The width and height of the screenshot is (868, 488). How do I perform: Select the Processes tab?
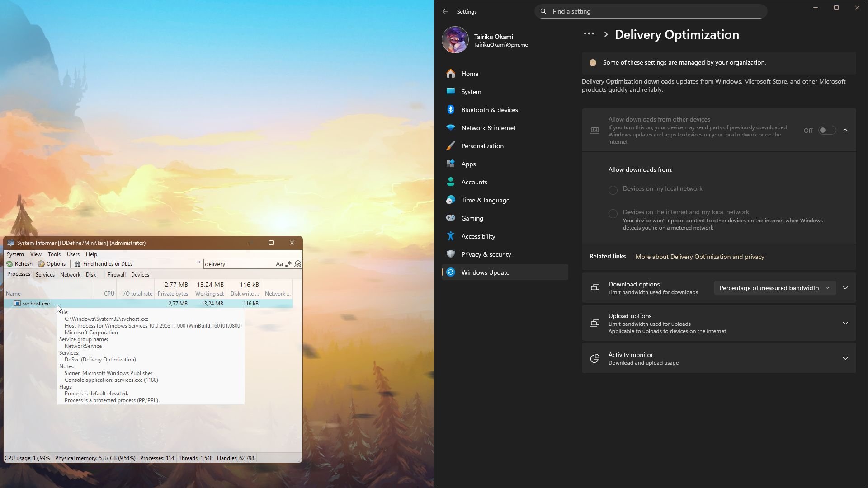coord(19,274)
